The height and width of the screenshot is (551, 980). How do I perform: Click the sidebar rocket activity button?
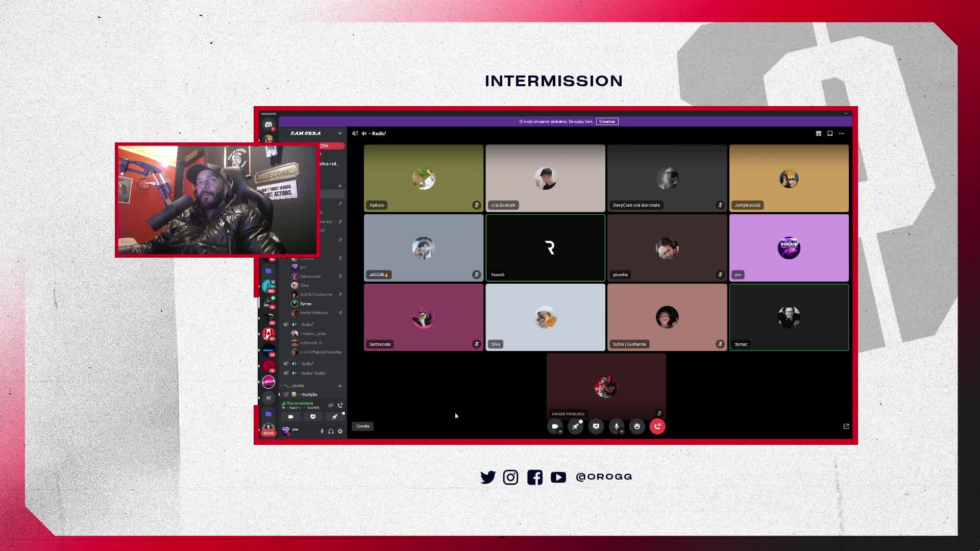coord(335,417)
